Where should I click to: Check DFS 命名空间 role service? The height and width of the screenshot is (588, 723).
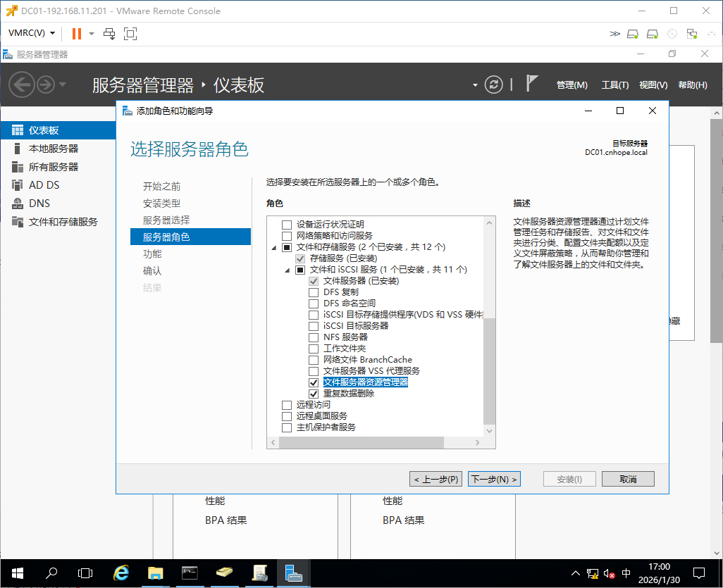(314, 304)
